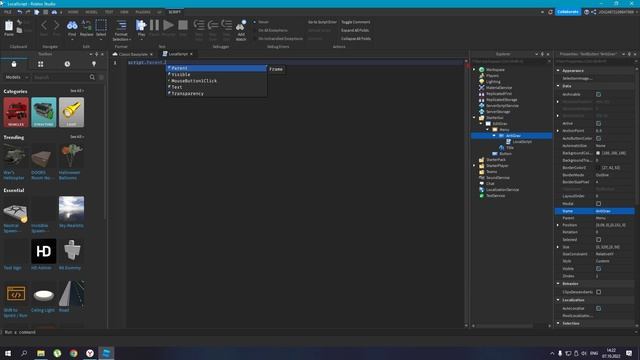Toggle the AutoButtonColor checkbox
640x360 pixels.
coord(598,138)
